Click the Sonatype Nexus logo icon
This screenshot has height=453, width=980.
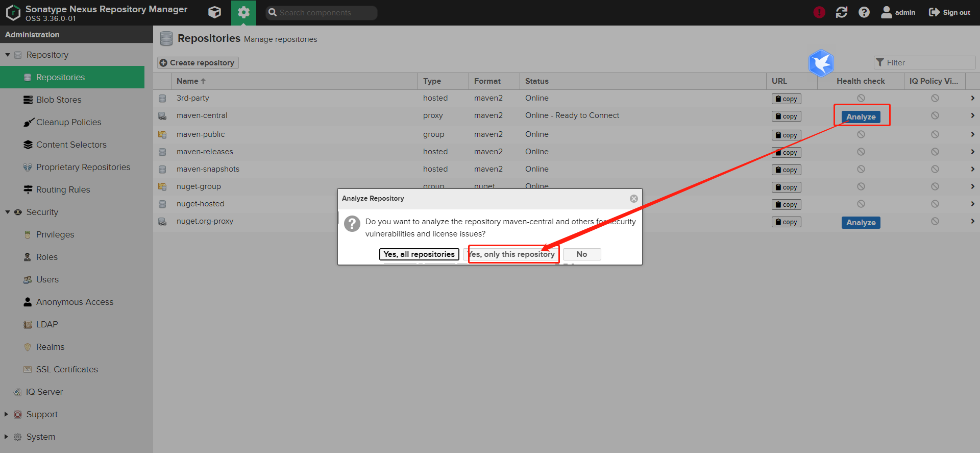[x=13, y=12]
